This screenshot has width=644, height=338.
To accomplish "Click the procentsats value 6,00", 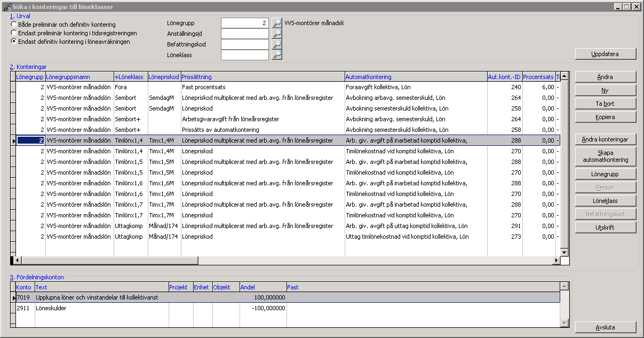I will click(538, 87).
